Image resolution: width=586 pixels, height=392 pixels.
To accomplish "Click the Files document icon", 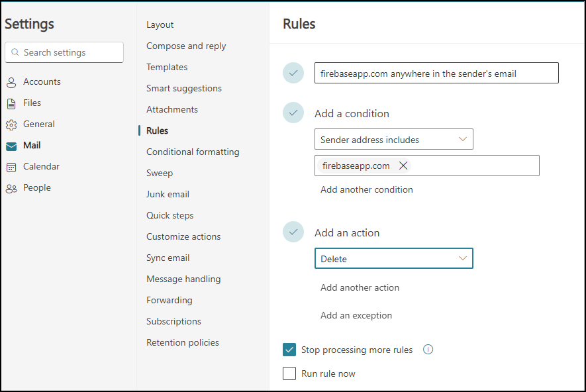I will (x=11, y=103).
